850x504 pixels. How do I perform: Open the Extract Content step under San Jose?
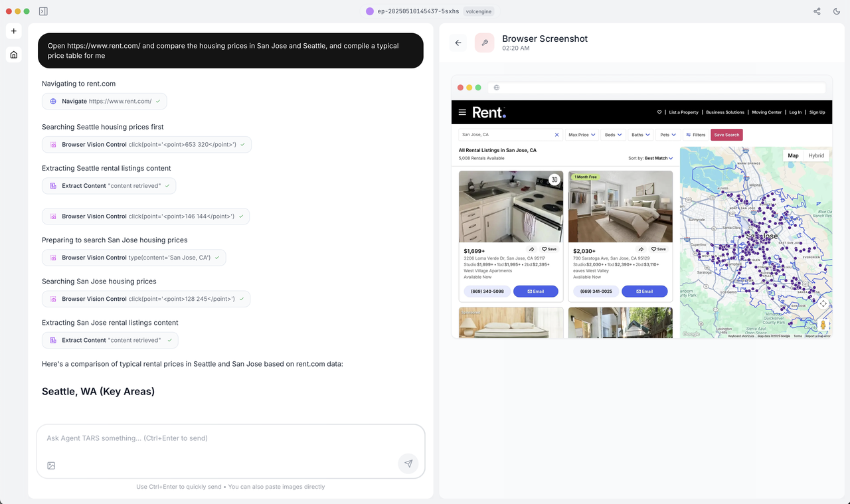click(x=110, y=340)
